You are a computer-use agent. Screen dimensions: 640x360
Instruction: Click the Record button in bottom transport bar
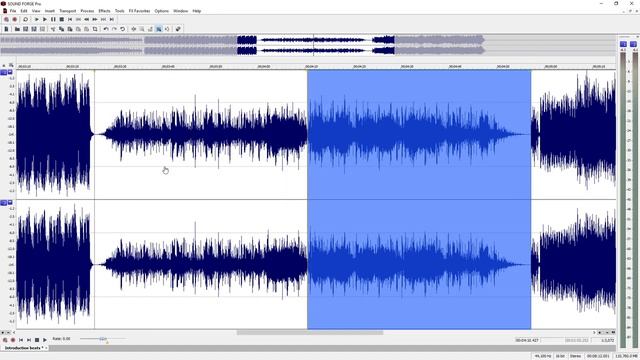tap(13, 340)
